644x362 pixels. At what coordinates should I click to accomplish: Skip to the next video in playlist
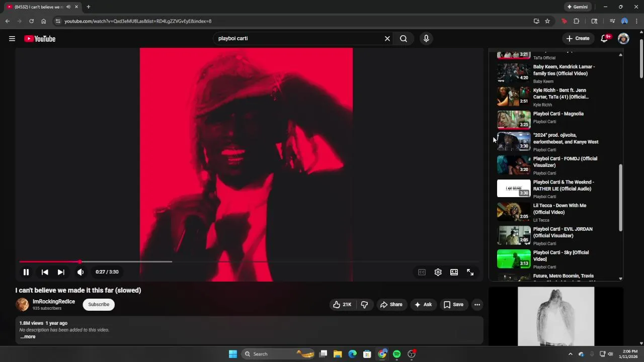61,272
